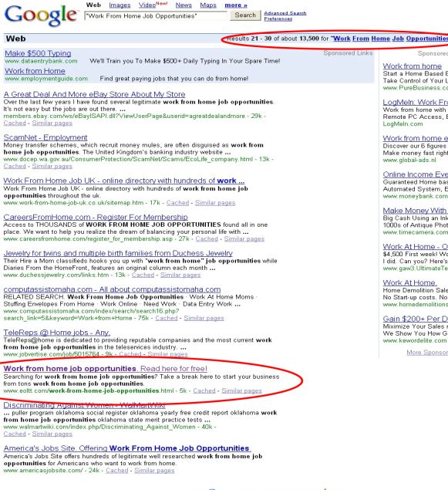
Task: View similar pages for walmartwiki.com result
Action: (x=52, y=434)
